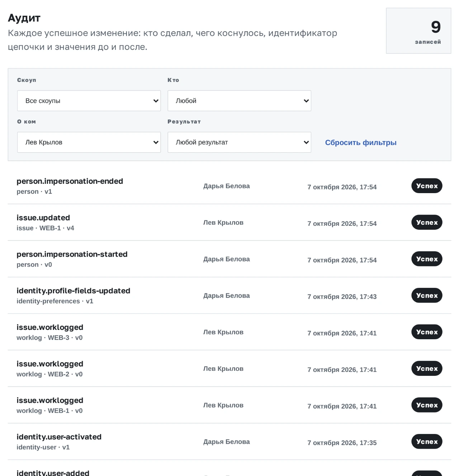Click the Успех badge for person.impersonation-ended

tap(427, 186)
